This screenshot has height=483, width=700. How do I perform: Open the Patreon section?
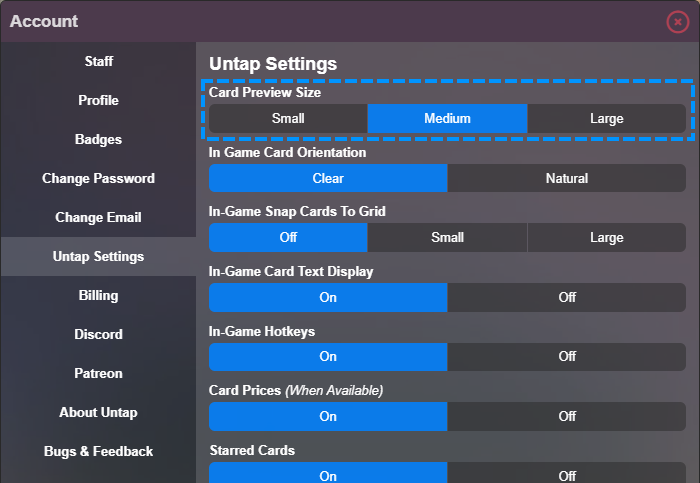pos(98,373)
